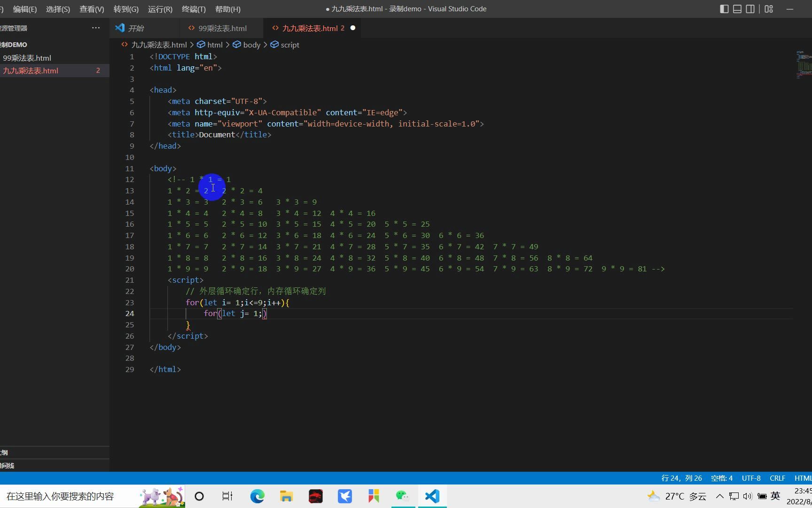The height and width of the screenshot is (508, 812).
Task: Launch Microsoft Edge from taskbar
Action: coord(257,496)
